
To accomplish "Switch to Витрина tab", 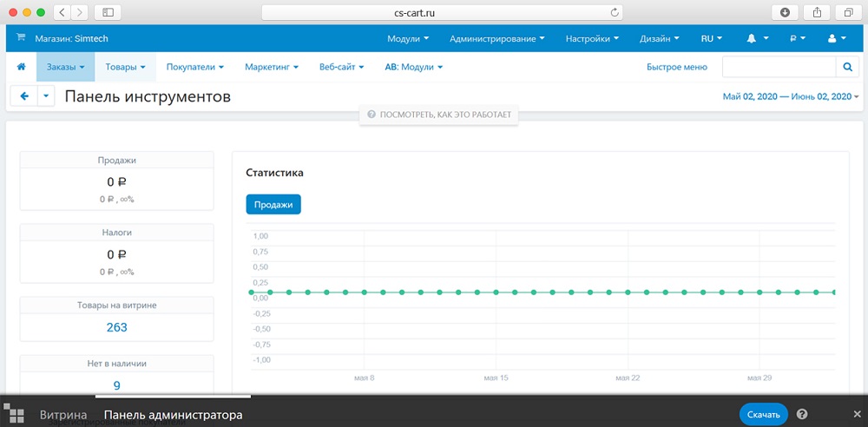I will 63,414.
